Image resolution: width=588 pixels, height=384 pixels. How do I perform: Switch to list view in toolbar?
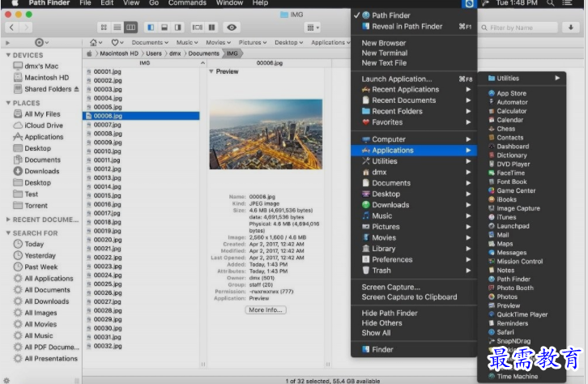click(x=117, y=28)
